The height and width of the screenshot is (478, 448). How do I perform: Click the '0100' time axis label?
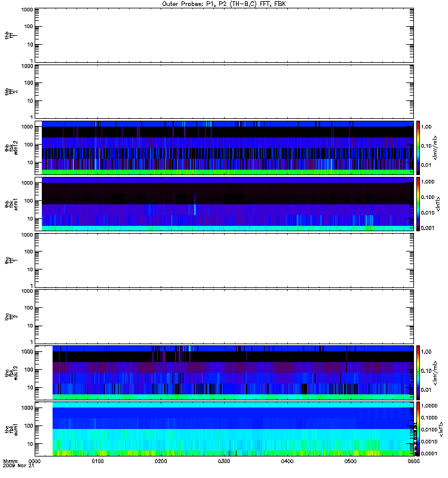click(x=98, y=461)
